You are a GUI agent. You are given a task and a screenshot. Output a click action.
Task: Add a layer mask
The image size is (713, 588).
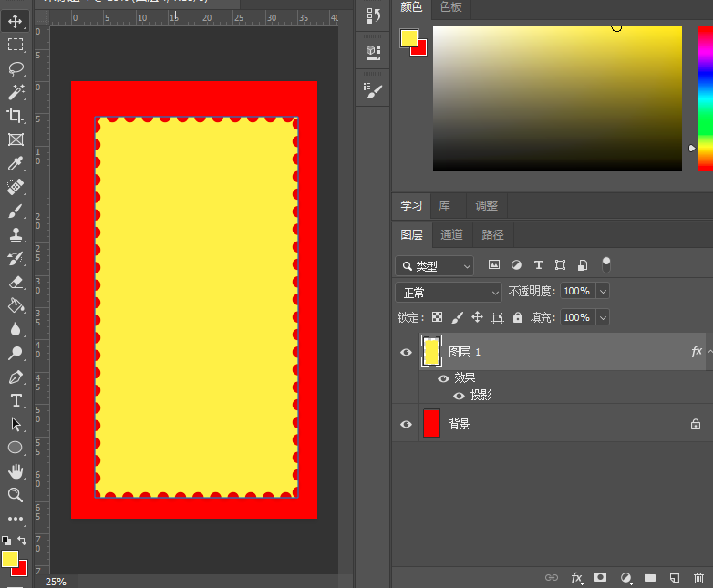pos(601,578)
